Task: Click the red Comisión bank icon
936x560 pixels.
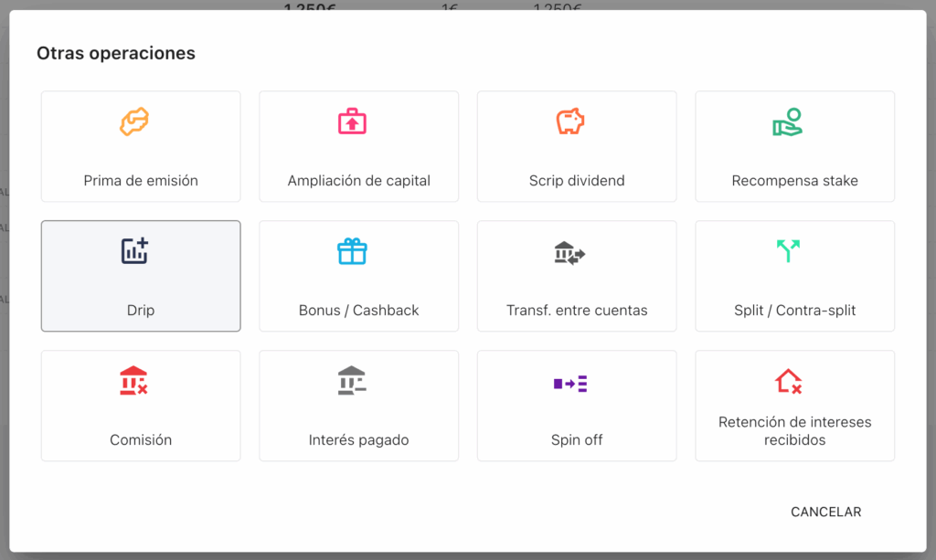Action: tap(134, 381)
